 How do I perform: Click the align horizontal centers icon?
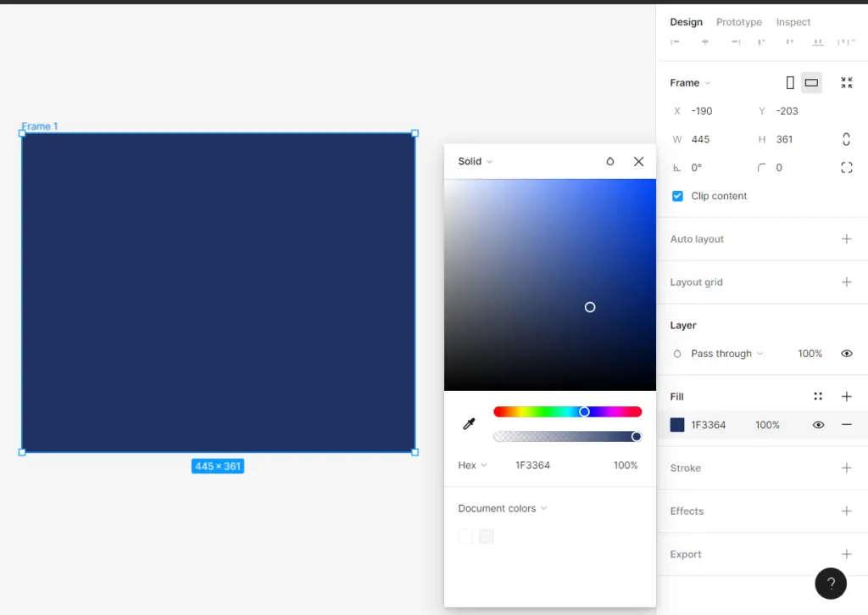[x=704, y=42]
